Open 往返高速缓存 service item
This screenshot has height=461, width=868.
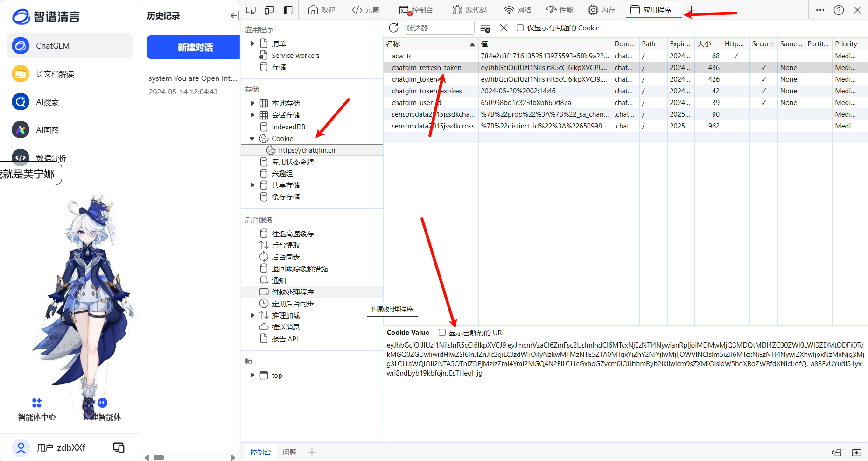tap(287, 234)
